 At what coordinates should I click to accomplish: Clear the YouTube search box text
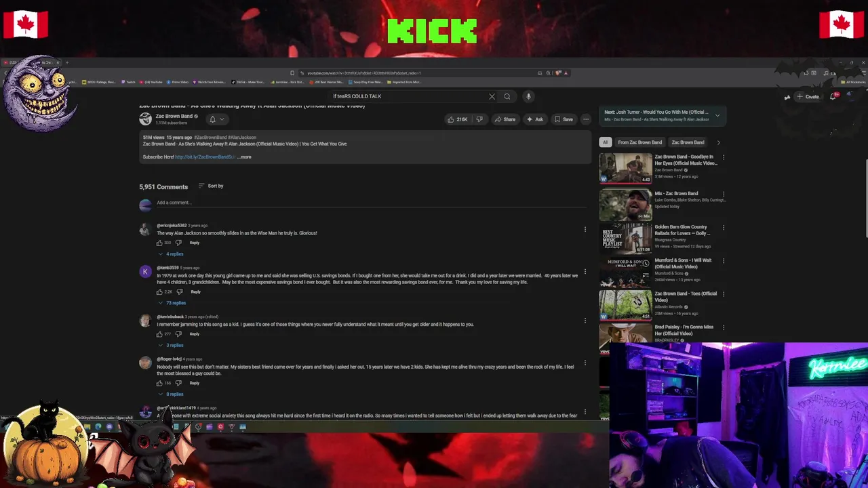pyautogui.click(x=492, y=96)
